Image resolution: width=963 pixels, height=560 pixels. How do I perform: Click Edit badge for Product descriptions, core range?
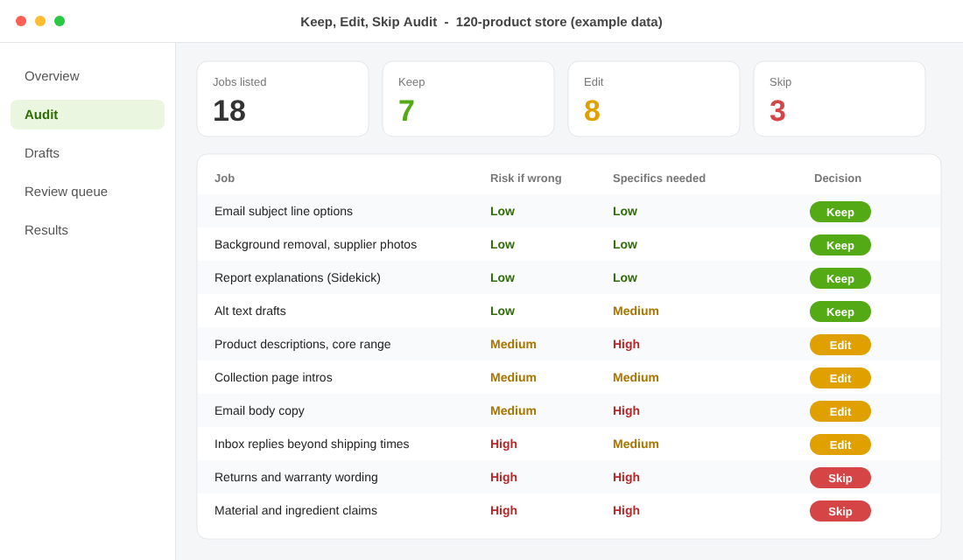coord(840,345)
